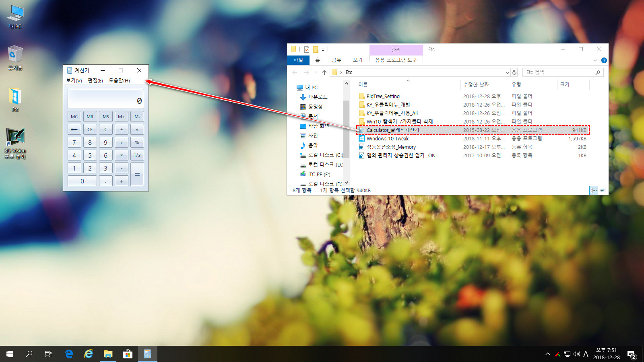
Task: Open the 응용 프로그램 도구 tab
Action: click(x=396, y=60)
